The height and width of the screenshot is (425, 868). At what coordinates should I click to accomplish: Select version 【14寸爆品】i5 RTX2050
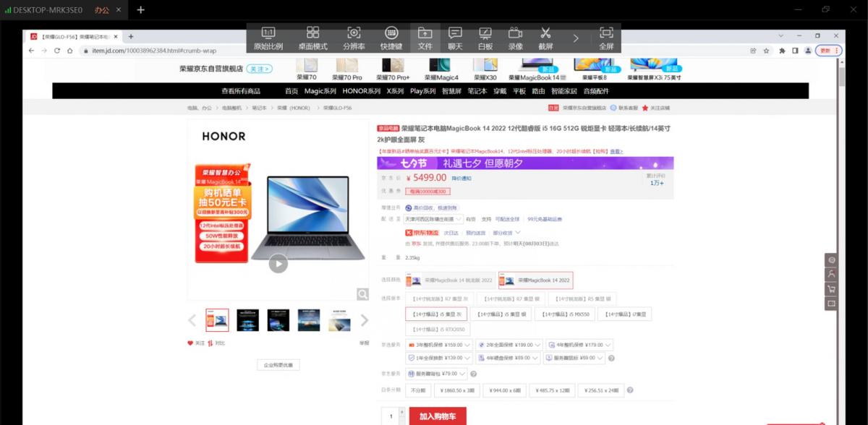[436, 330]
